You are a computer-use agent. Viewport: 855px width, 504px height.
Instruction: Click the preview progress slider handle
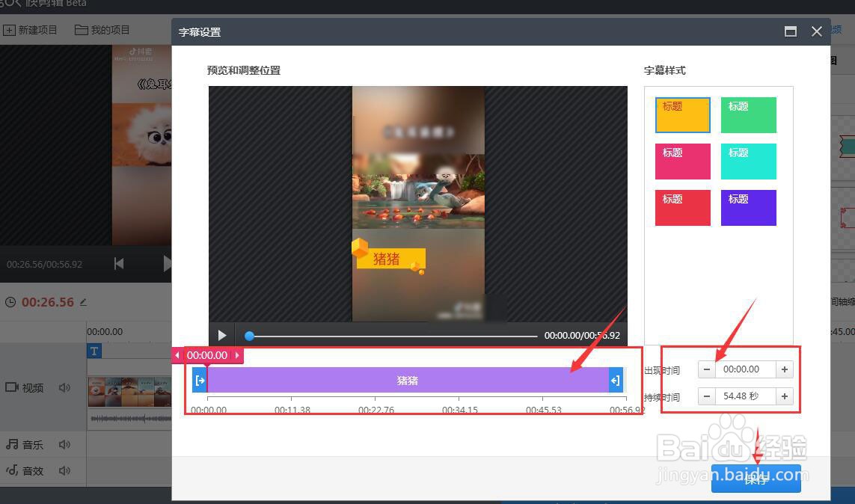tap(249, 336)
